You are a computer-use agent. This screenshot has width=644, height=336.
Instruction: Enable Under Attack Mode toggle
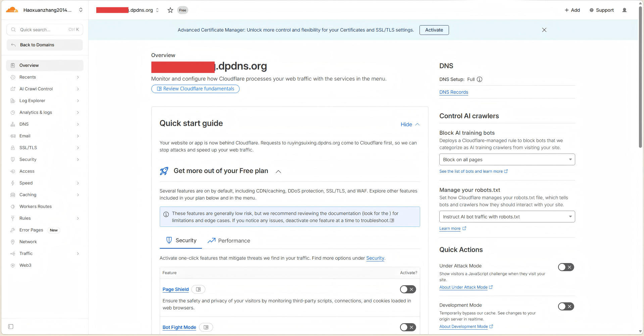(566, 267)
